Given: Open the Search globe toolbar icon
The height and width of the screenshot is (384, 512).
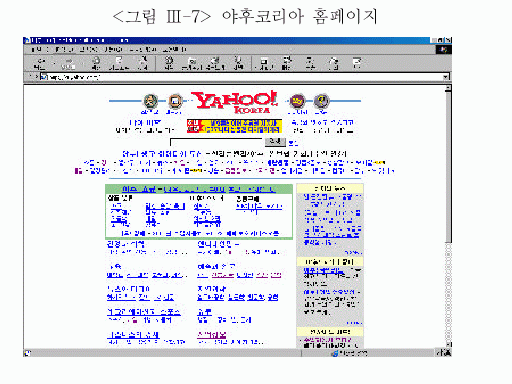Looking at the screenshot, I should point(169,63).
